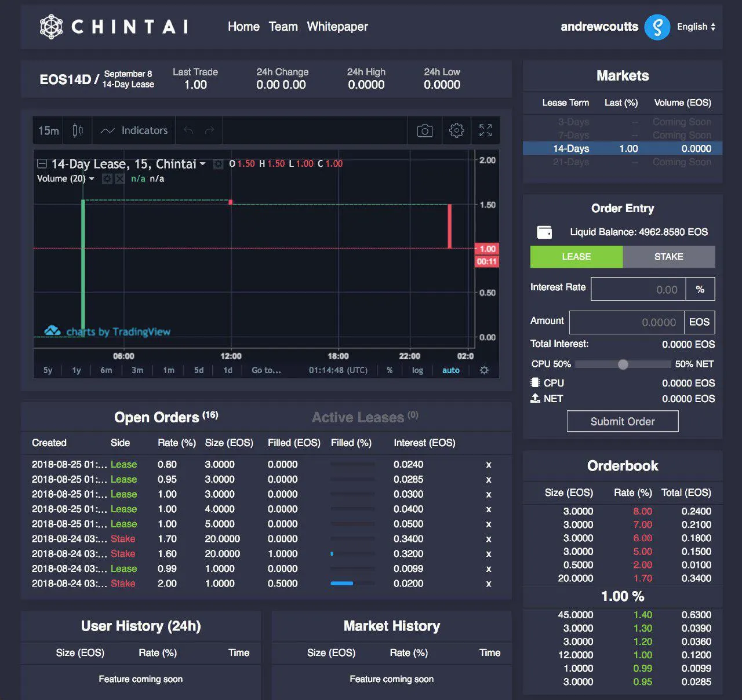Image resolution: width=742 pixels, height=700 pixels.
Task: Open the Indicators menu
Action: click(134, 130)
